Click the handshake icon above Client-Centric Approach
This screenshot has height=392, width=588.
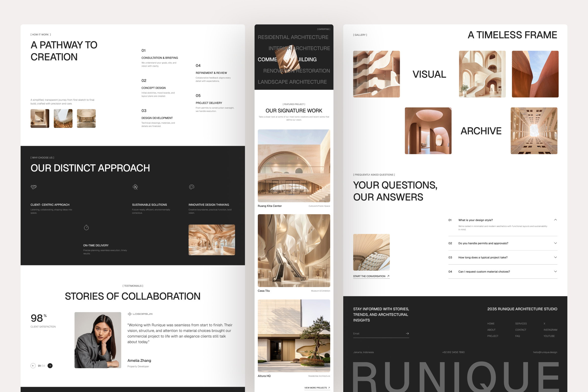34,187
